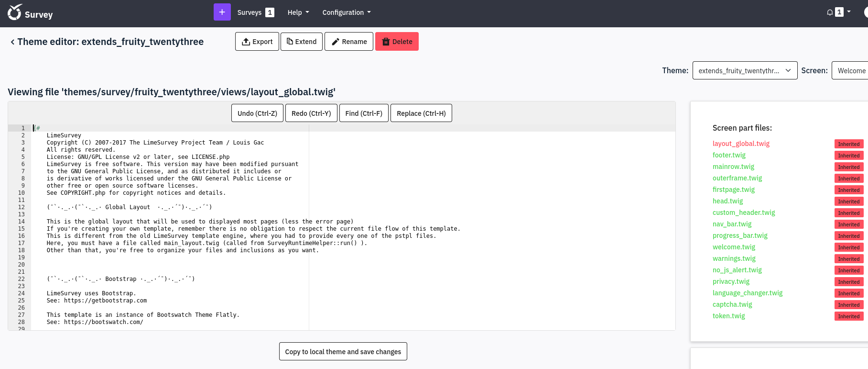Click the LimeSurvey logo icon

[x=15, y=13]
